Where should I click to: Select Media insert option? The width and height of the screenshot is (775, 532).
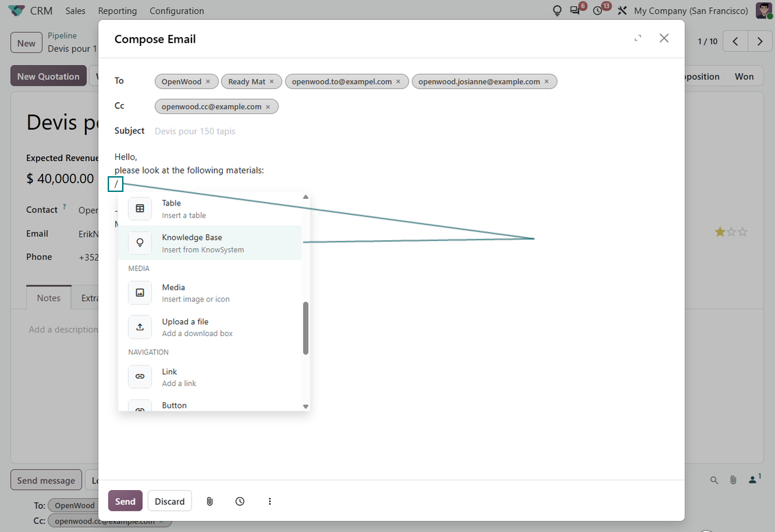[x=210, y=293]
